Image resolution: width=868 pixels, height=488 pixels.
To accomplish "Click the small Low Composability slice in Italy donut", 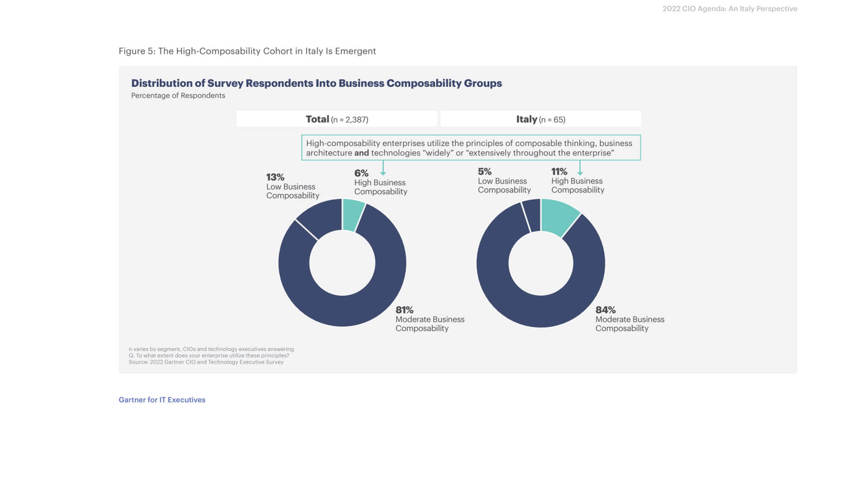I will click(532, 215).
